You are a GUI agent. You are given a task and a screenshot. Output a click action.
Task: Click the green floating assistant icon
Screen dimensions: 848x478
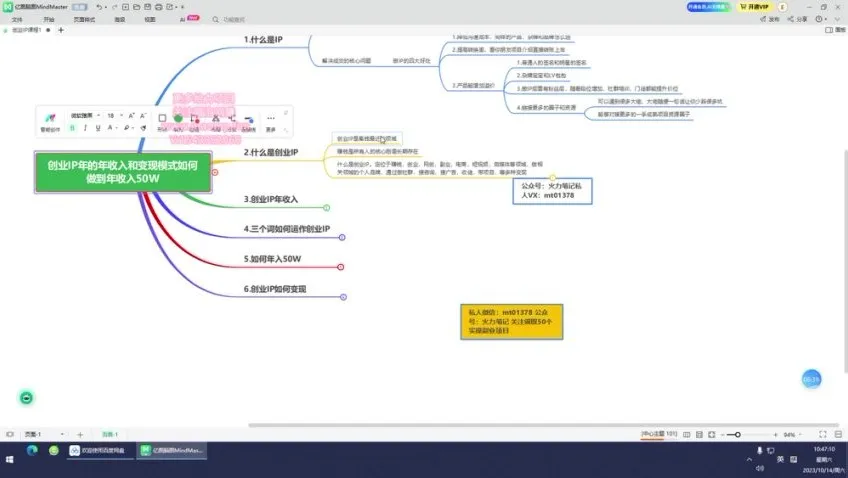27,397
